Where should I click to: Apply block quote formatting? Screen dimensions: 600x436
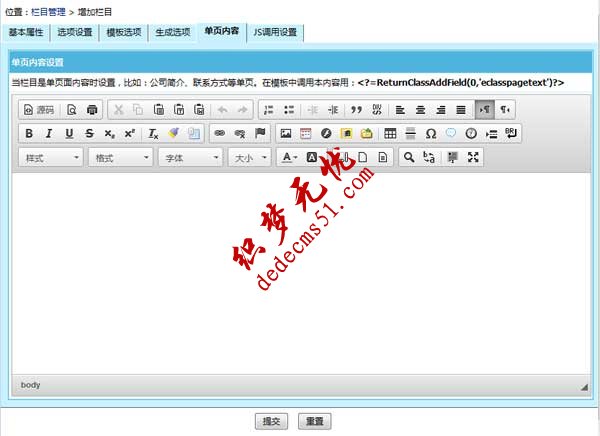tap(356, 110)
